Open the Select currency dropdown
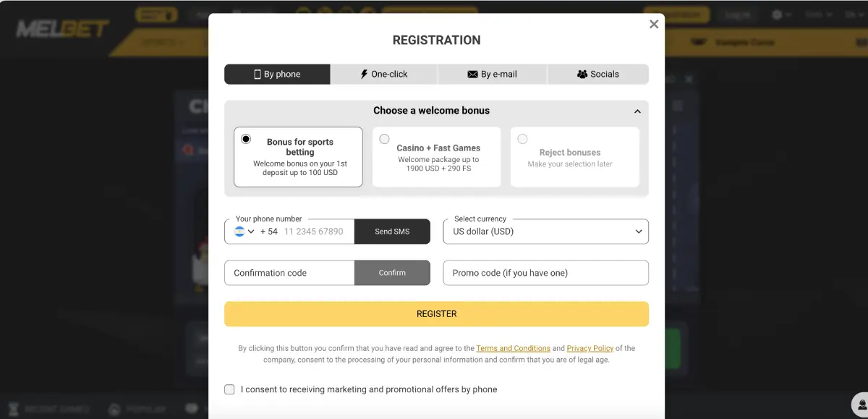This screenshot has width=868, height=419. click(x=545, y=232)
